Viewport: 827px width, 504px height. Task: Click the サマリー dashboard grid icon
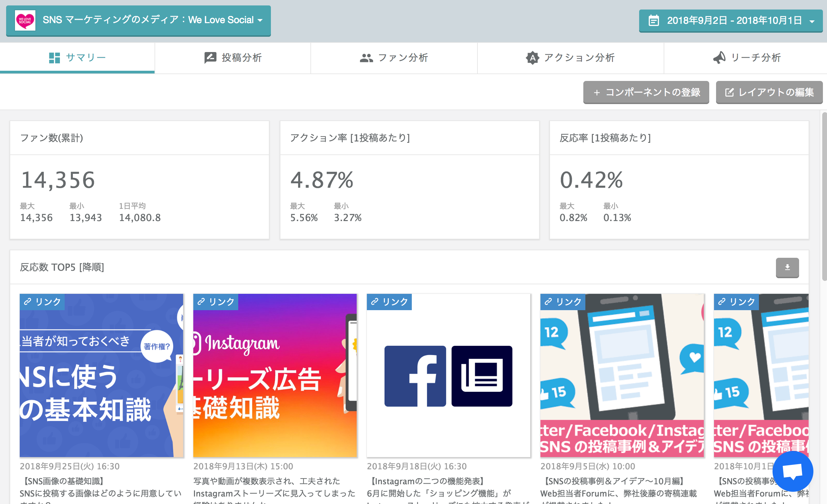pos(54,58)
